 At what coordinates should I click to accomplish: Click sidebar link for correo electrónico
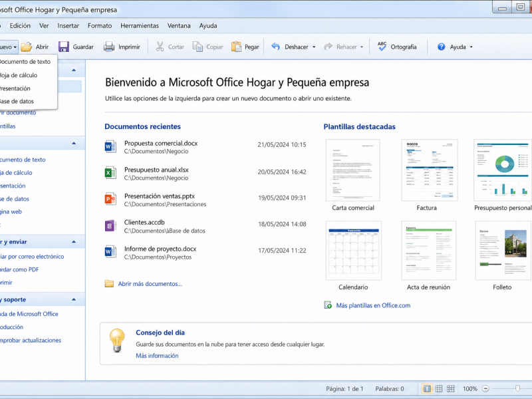point(32,257)
